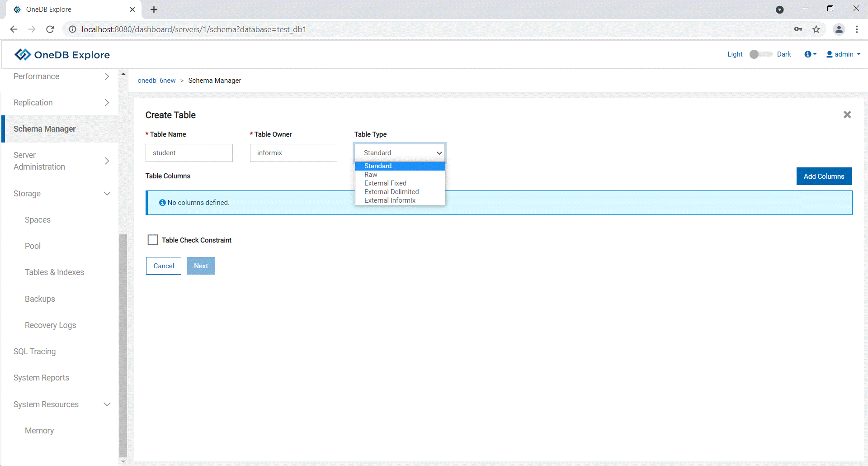Open the info help icon menu
Image resolution: width=868 pixels, height=466 pixels.
[x=810, y=54]
